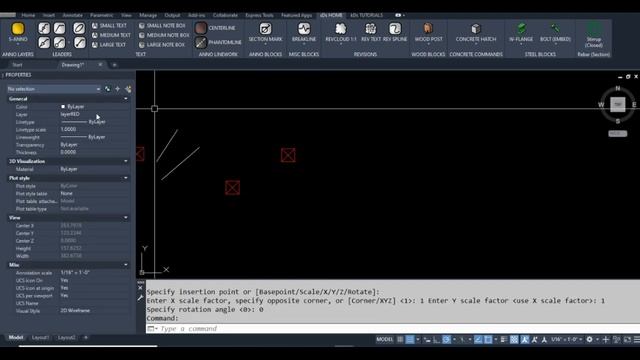
Task: Toggle transparency display in status bar
Action: (x=514, y=340)
